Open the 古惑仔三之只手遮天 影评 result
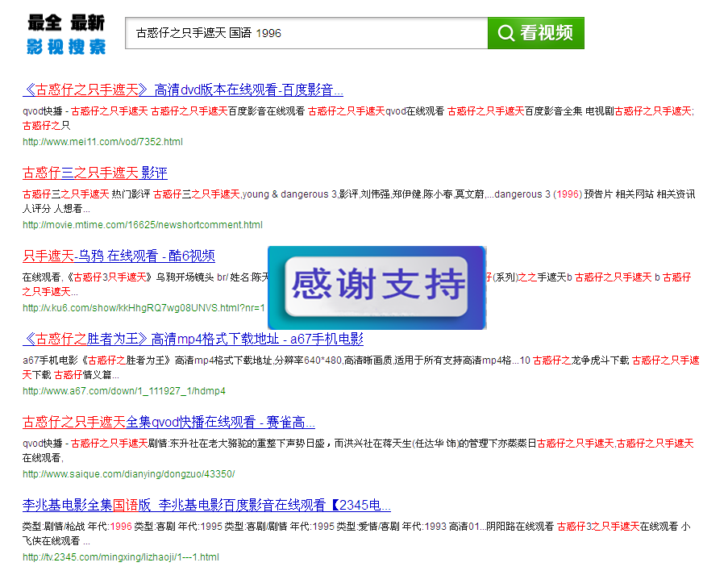 (x=94, y=173)
